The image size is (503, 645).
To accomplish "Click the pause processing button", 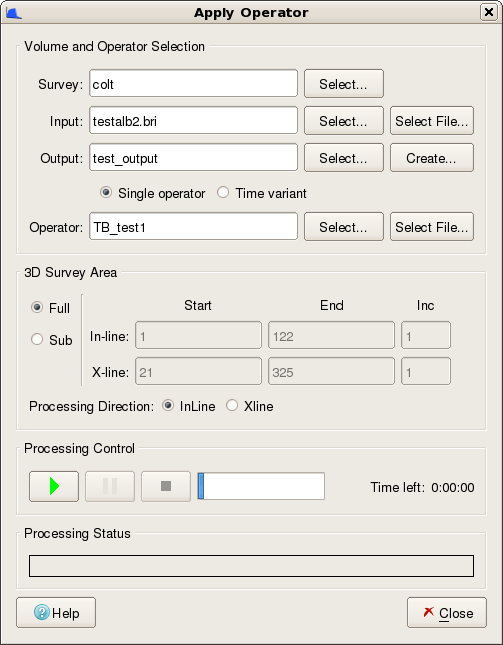I will (x=110, y=486).
